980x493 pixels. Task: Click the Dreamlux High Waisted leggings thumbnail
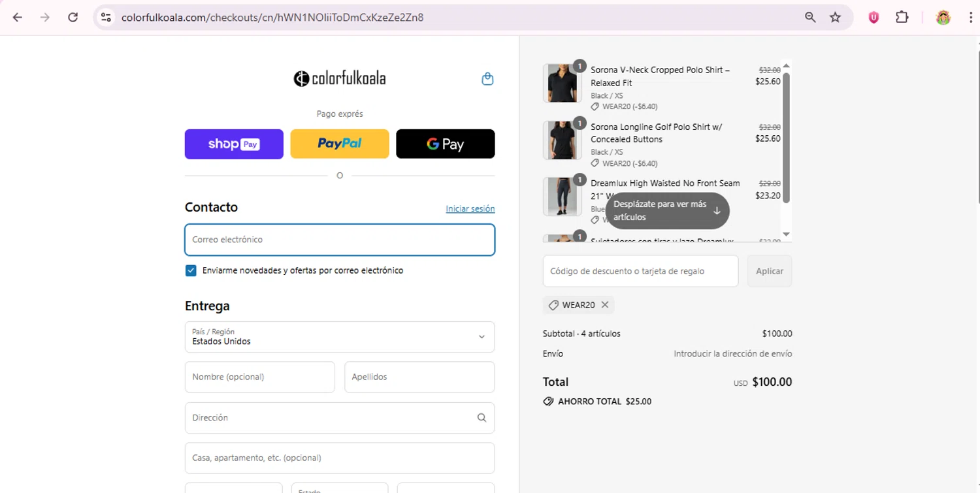point(562,197)
